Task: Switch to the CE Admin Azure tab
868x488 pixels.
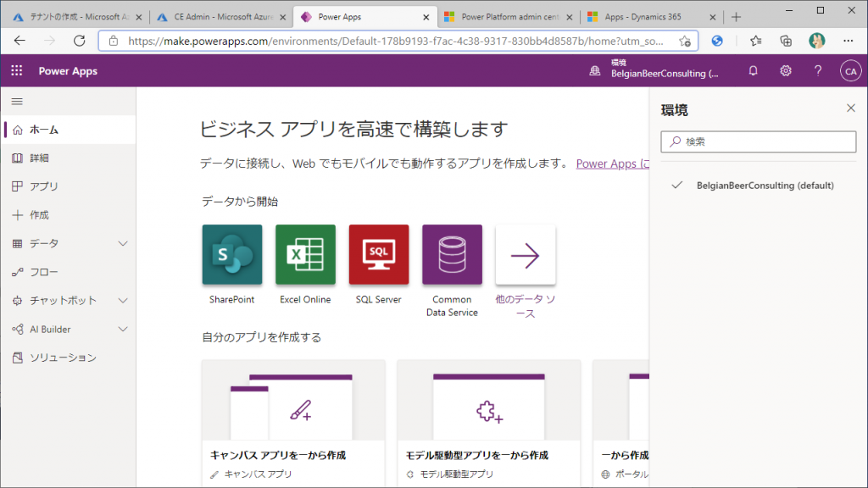Action: pyautogui.click(x=220, y=17)
